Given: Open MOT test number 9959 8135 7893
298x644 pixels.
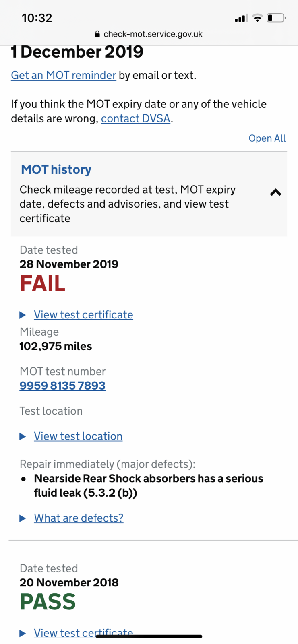Looking at the screenshot, I should pos(62,386).
